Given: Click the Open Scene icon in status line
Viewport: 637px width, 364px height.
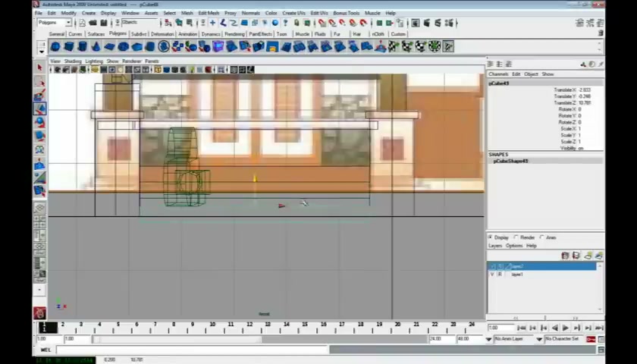Looking at the screenshot, I should pyautogui.click(x=93, y=23).
